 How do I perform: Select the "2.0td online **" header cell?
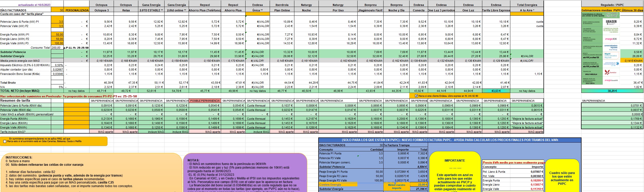(177, 10)
